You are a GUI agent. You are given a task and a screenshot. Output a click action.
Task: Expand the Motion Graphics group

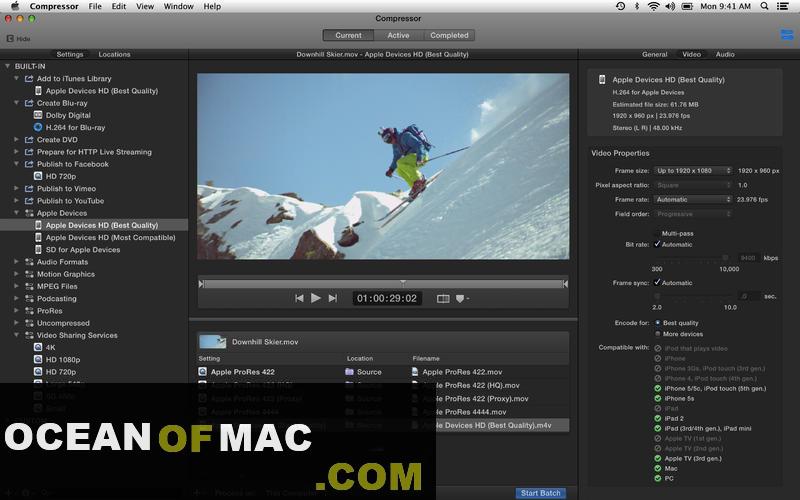point(16,274)
